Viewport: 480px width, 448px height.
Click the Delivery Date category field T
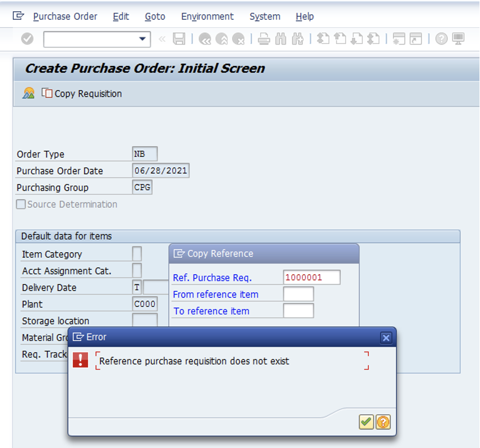137,287
